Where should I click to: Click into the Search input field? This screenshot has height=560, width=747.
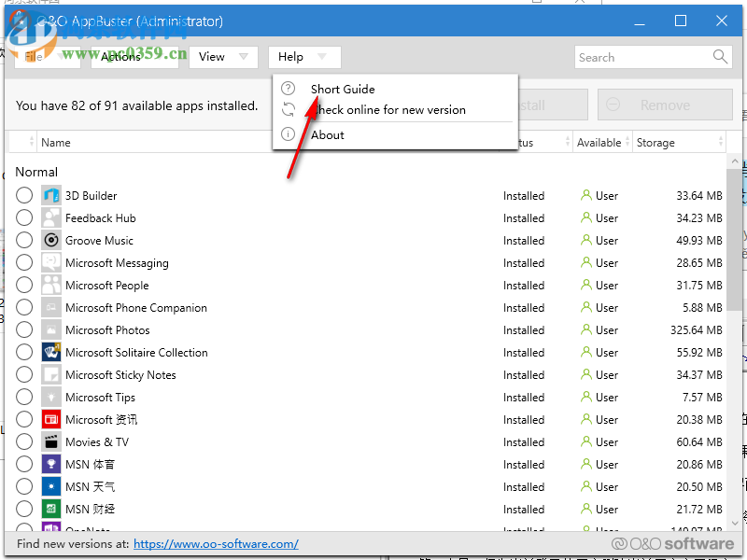coord(642,57)
